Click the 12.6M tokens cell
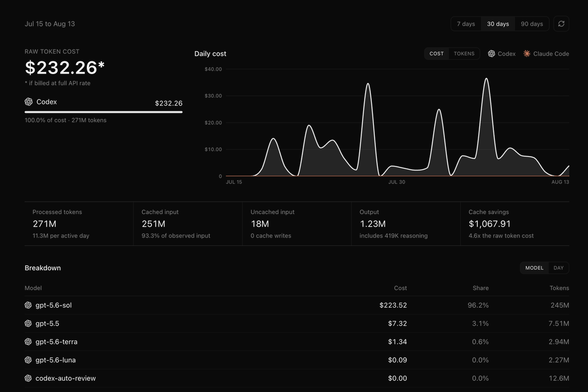 [559, 378]
